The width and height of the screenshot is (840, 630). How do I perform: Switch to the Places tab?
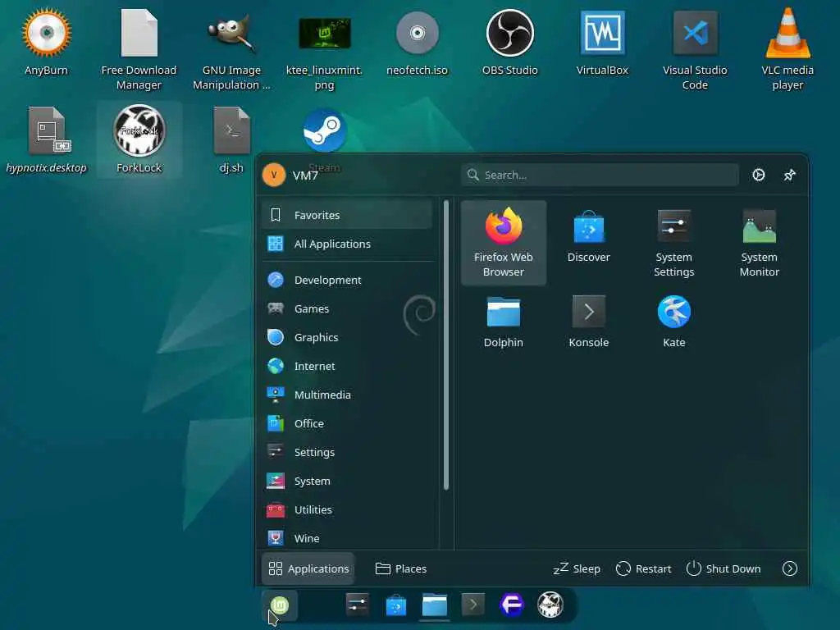tap(401, 568)
